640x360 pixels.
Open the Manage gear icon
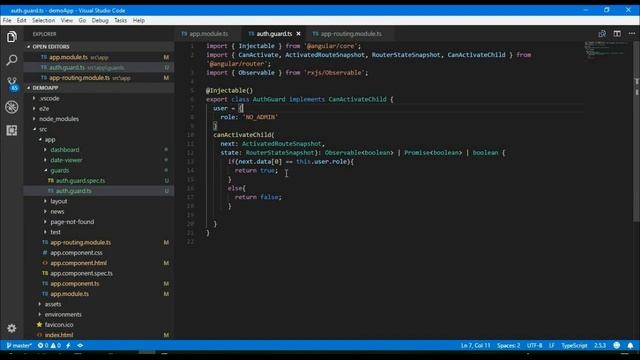12,328
